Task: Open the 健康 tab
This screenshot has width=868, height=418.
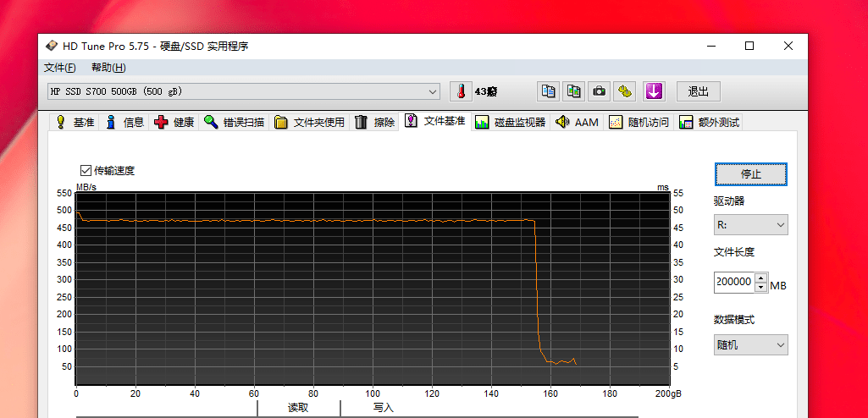Action: [174, 122]
